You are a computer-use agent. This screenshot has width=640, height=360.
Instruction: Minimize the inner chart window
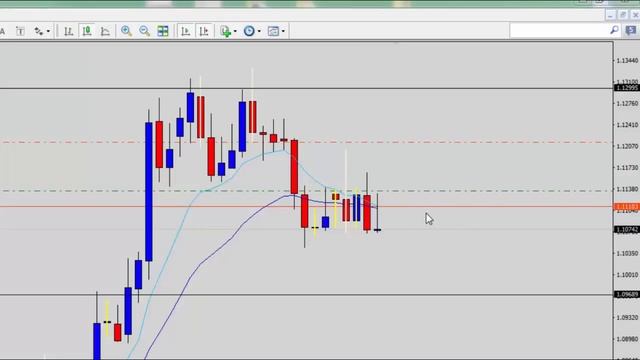tap(610, 15)
